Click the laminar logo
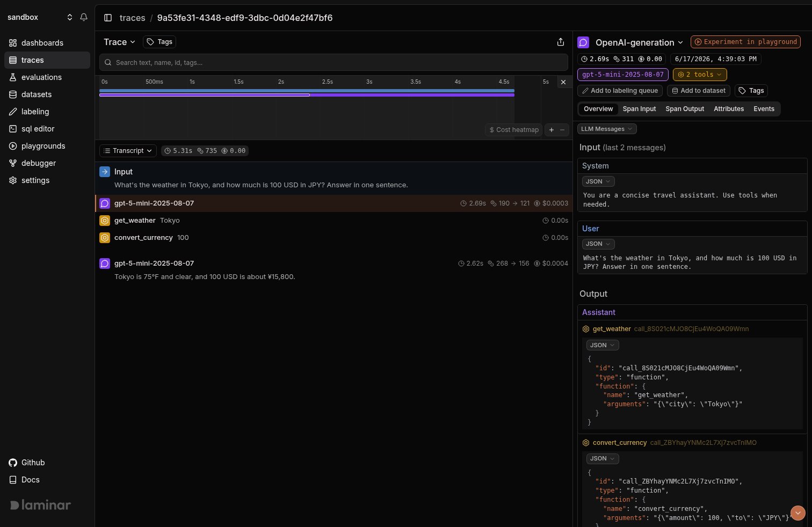The width and height of the screenshot is (812, 527). 40,505
